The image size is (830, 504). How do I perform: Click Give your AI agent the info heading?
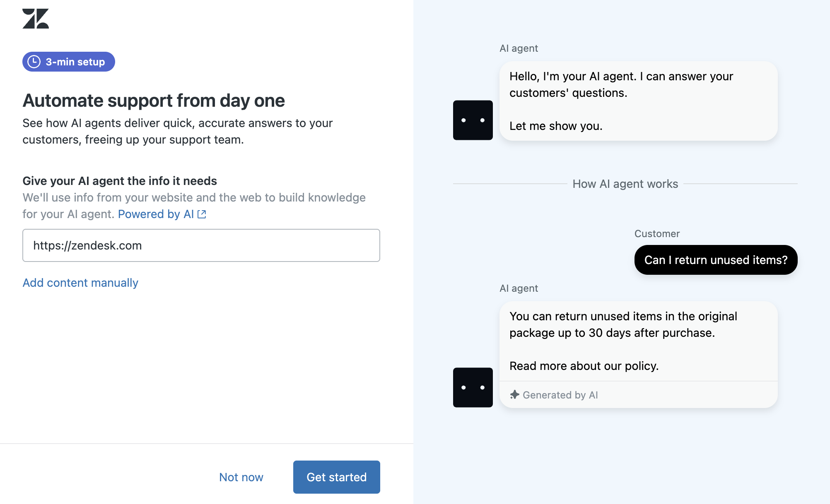tap(120, 181)
